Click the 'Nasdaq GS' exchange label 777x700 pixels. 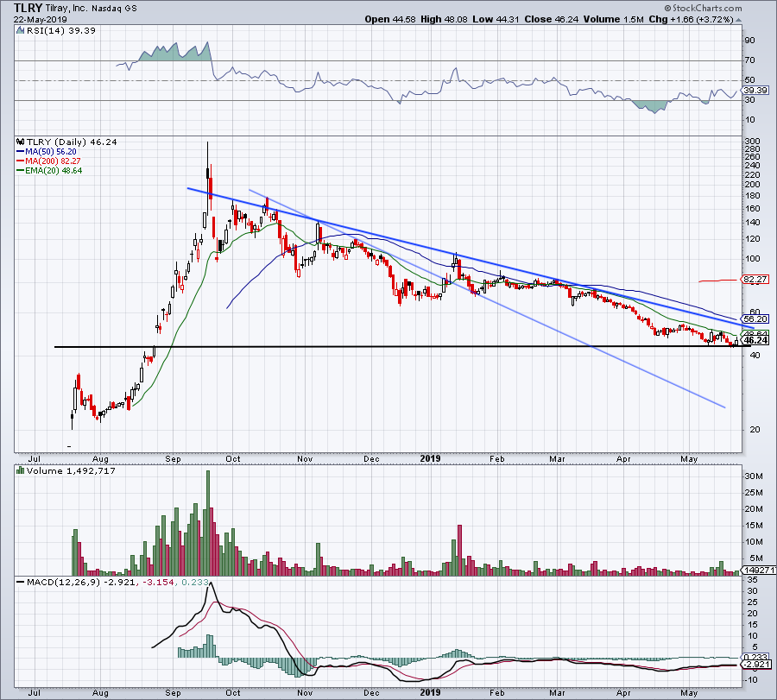[x=115, y=8]
